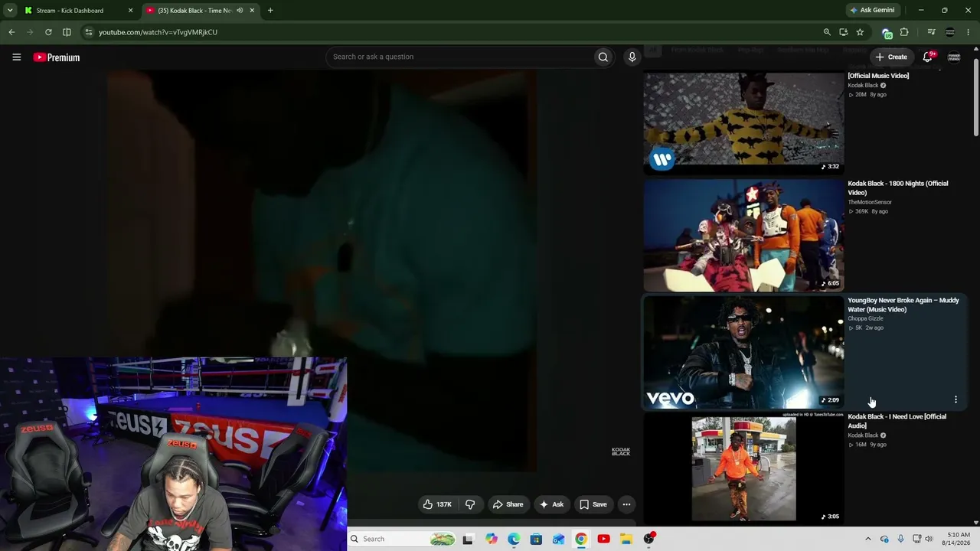This screenshot has height=551, width=980.
Task: Click the microphone icon in system tray
Action: point(900,539)
